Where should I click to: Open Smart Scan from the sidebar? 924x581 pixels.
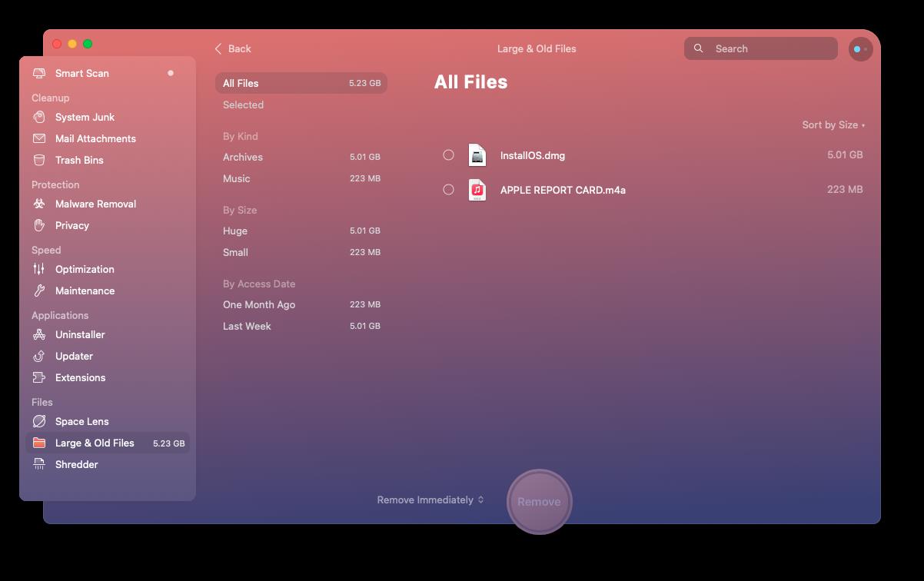pos(81,73)
